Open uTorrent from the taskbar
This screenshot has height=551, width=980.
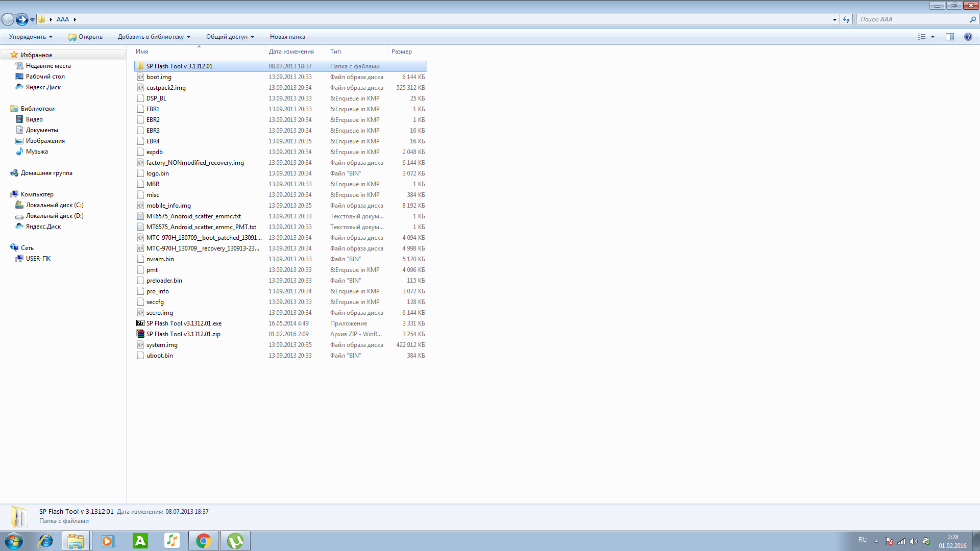[x=235, y=541]
